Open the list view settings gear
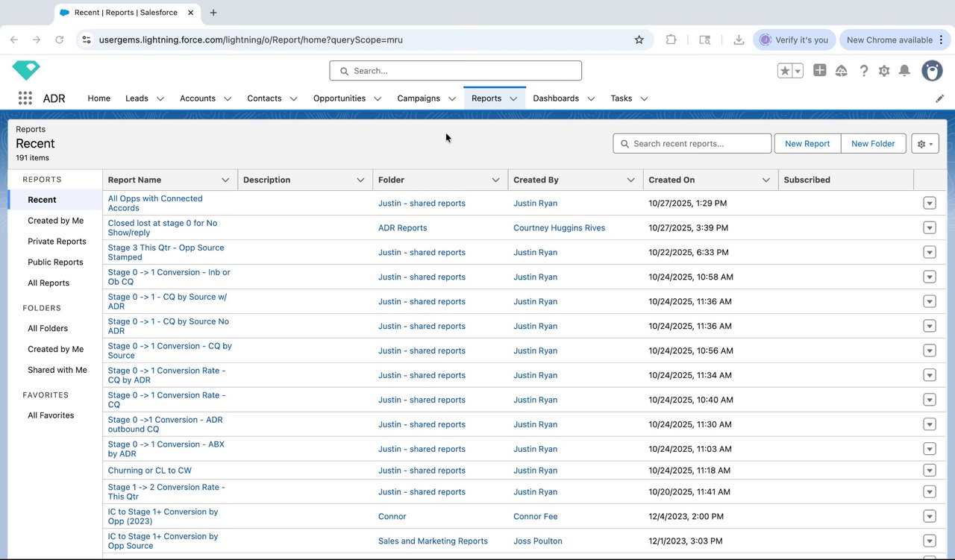 pos(925,144)
